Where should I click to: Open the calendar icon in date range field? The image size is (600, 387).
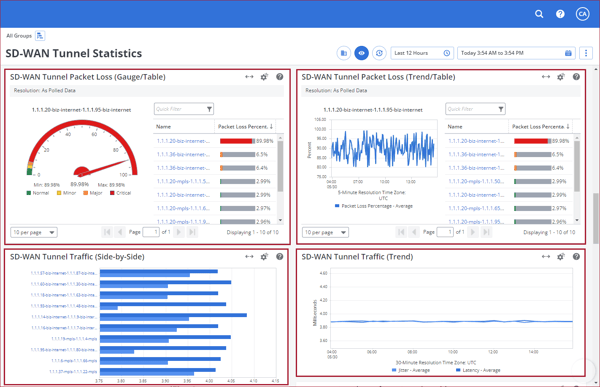(x=568, y=53)
